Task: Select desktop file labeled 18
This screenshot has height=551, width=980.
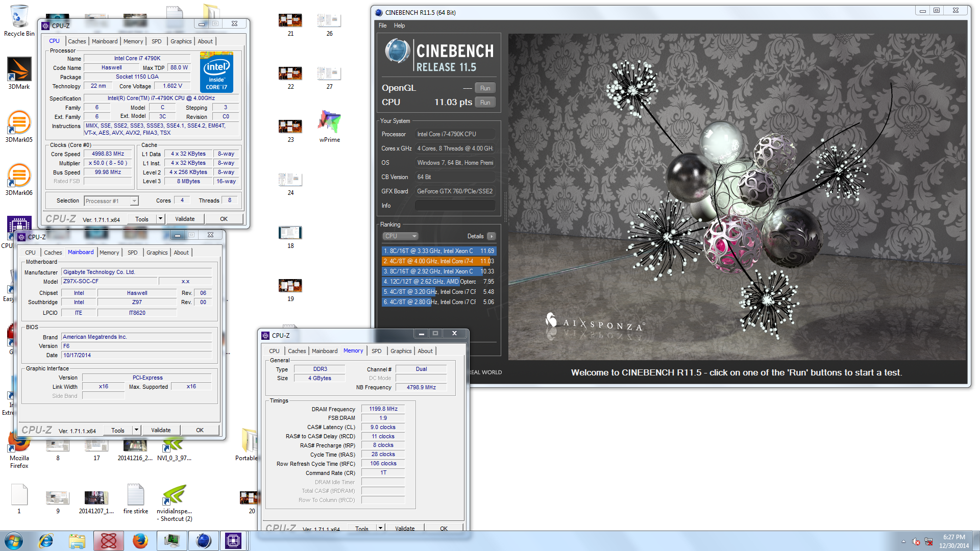Action: 290,237
